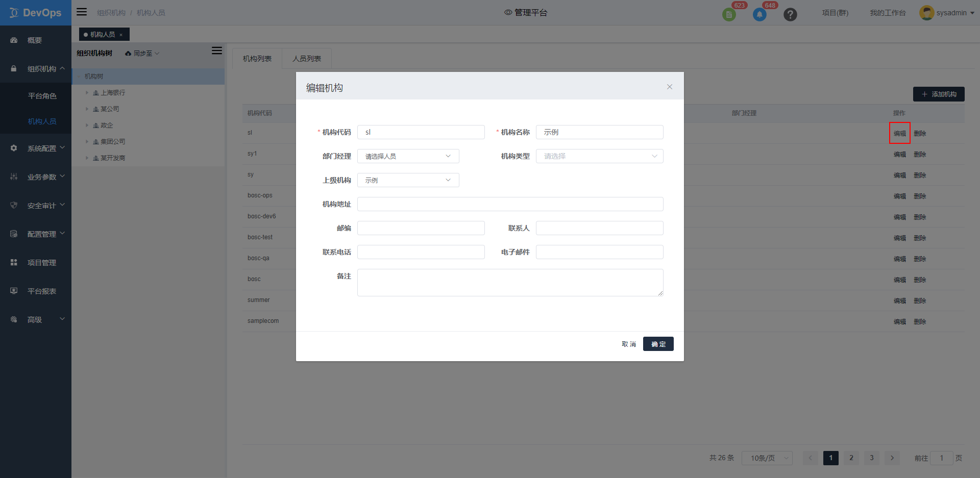Open the blue bell icon with 648 badge

pos(759,15)
